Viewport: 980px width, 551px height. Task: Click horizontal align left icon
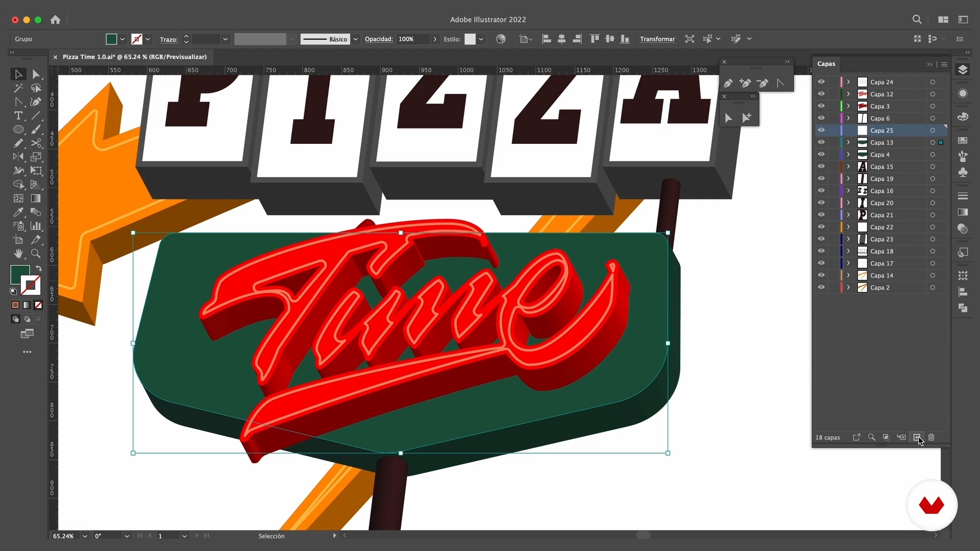coord(546,39)
